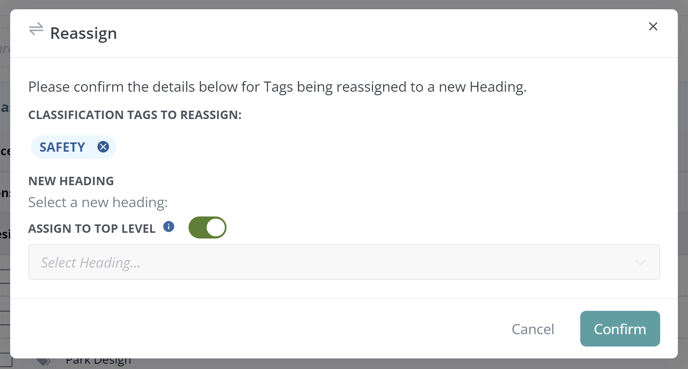
Task: Click the dimmed backdrop above the dialog
Action: (344, 4)
